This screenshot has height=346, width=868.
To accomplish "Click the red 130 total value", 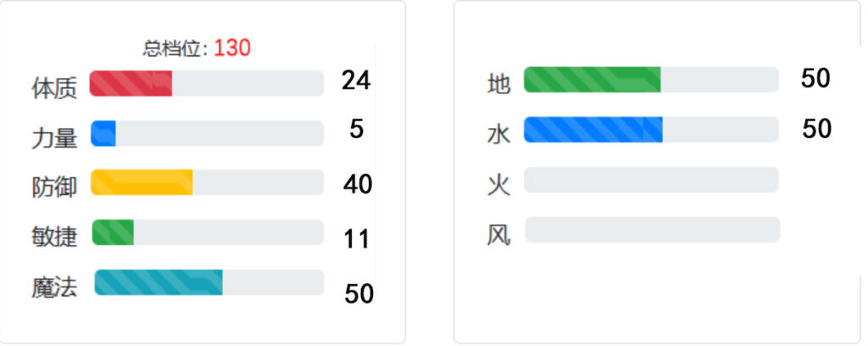I will pos(232,48).
